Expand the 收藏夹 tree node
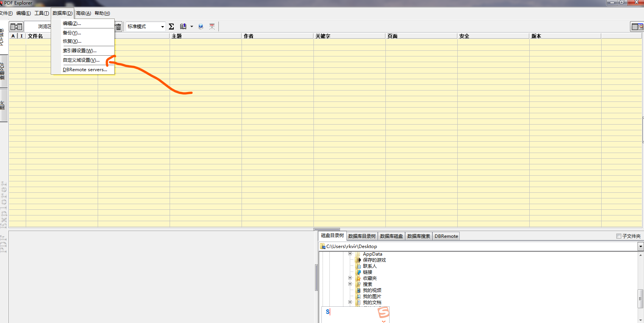Screen dimensions: 644x323 pyautogui.click(x=350, y=278)
